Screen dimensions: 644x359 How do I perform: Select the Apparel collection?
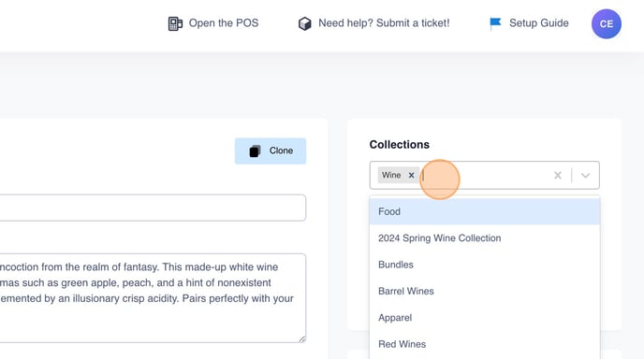[x=485, y=318]
